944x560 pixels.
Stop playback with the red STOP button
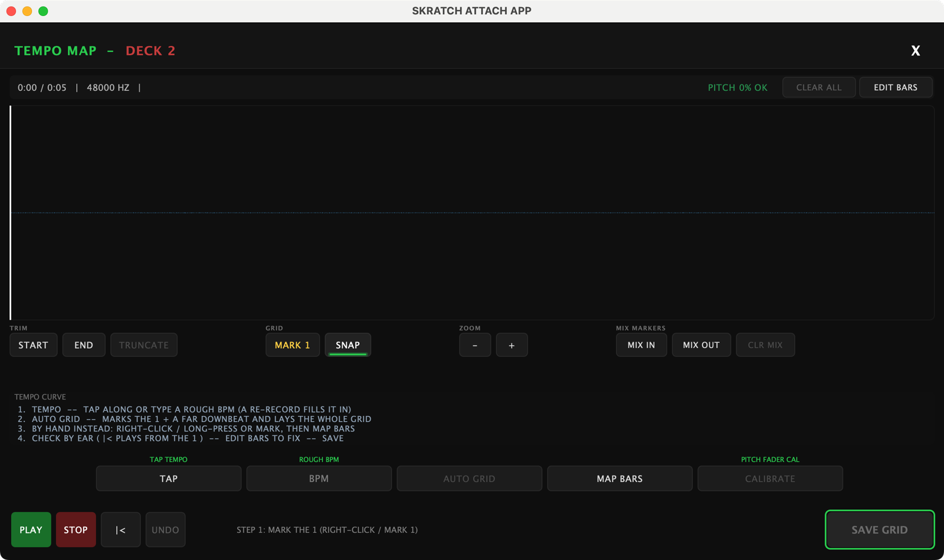(76, 530)
